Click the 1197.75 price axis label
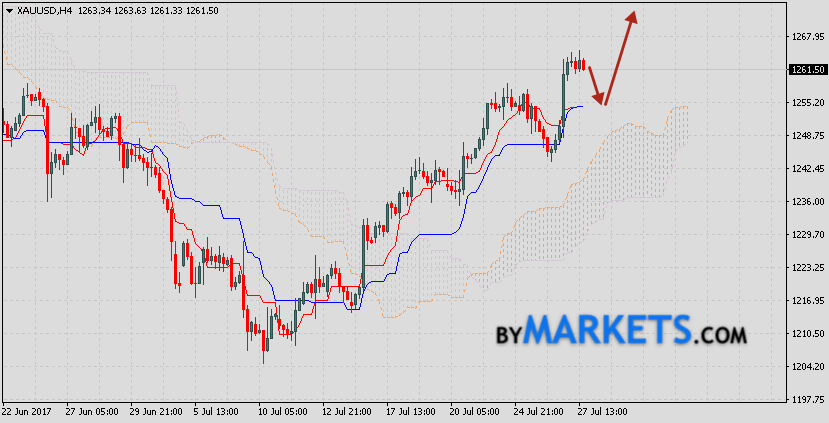This screenshot has height=423, width=829. click(x=806, y=400)
